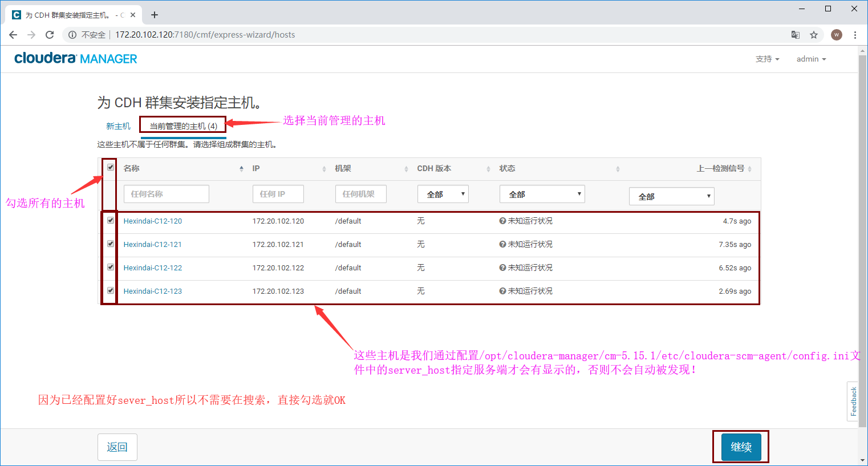
Task: Open the 状态 filter dropdown
Action: pos(542,194)
